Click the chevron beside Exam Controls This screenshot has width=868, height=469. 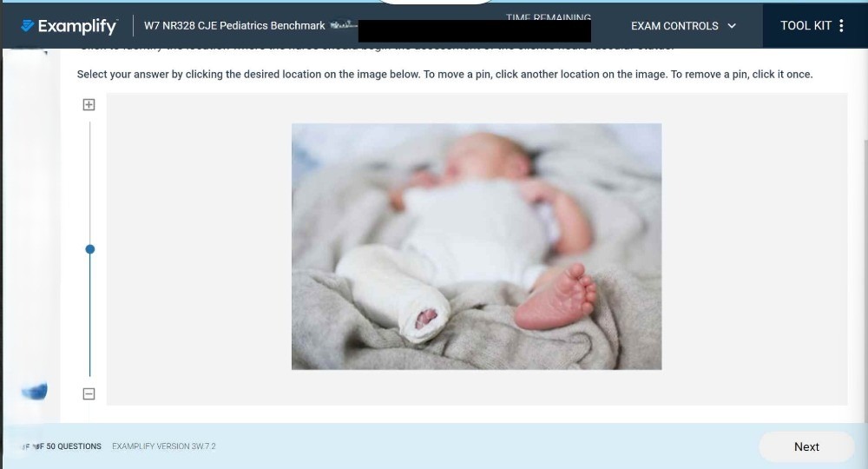point(731,26)
